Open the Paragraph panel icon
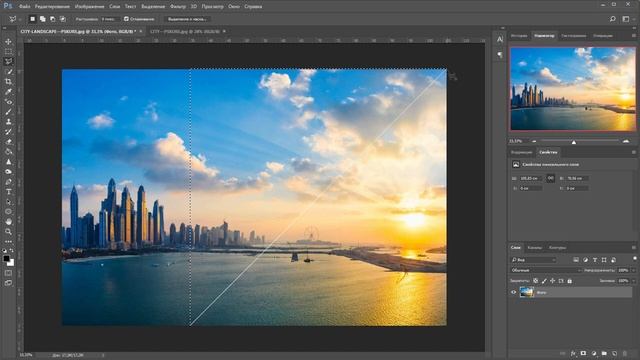Screen dimensions: 640x360 tap(500, 54)
